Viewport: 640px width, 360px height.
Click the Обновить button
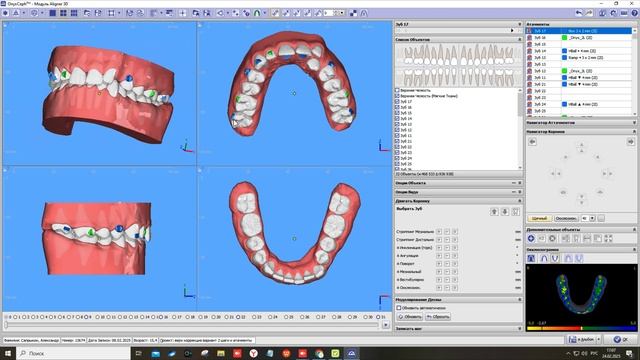pos(410,317)
